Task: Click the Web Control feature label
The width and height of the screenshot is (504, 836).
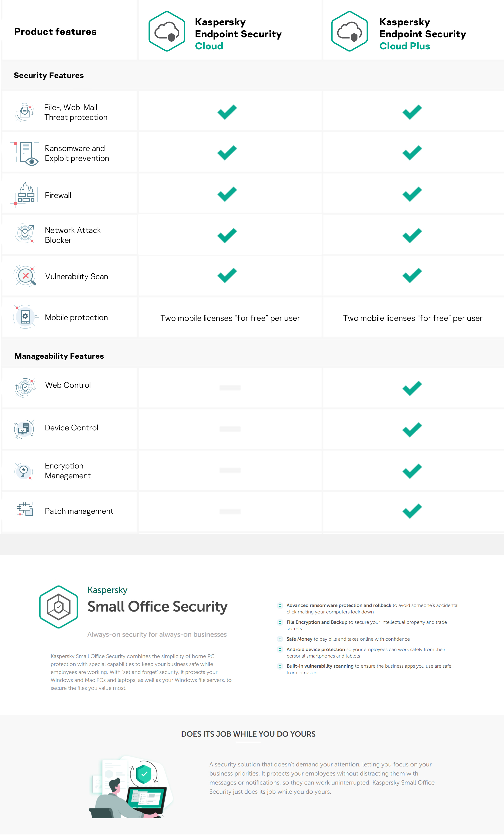Action: 68,385
